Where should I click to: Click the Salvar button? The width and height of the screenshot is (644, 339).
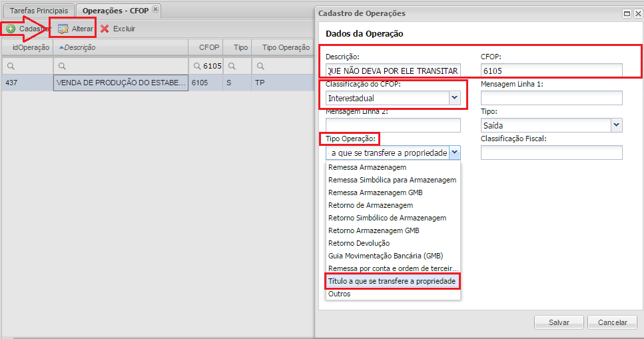pyautogui.click(x=559, y=322)
